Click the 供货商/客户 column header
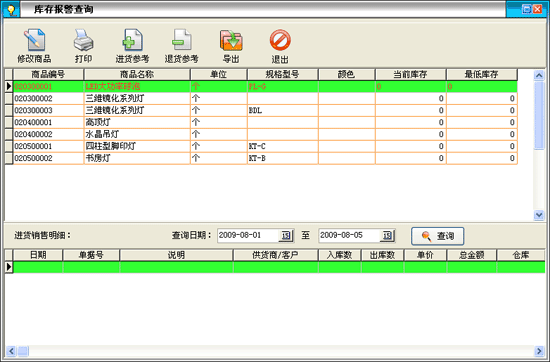The width and height of the screenshot is (550, 362). click(x=276, y=255)
